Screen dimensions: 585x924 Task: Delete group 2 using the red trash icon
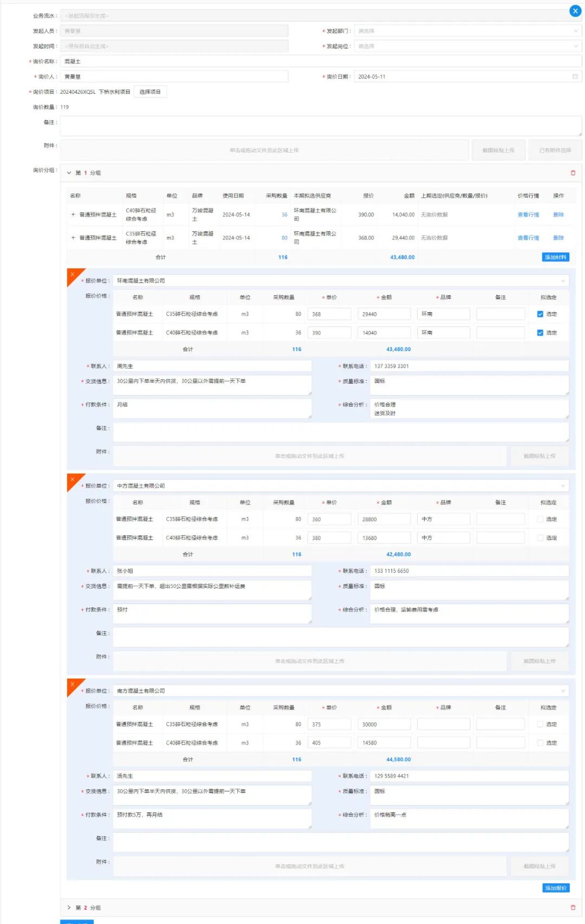[x=573, y=907]
